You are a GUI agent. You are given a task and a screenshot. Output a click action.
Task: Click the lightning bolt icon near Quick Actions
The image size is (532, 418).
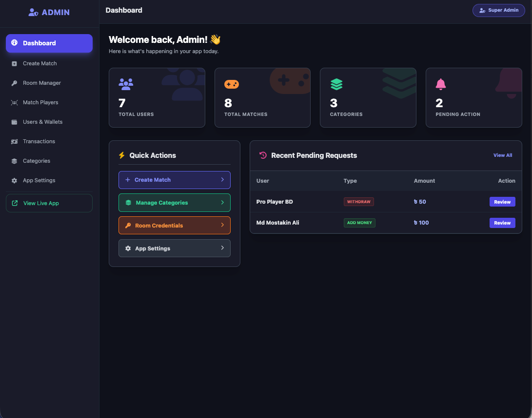click(x=122, y=155)
